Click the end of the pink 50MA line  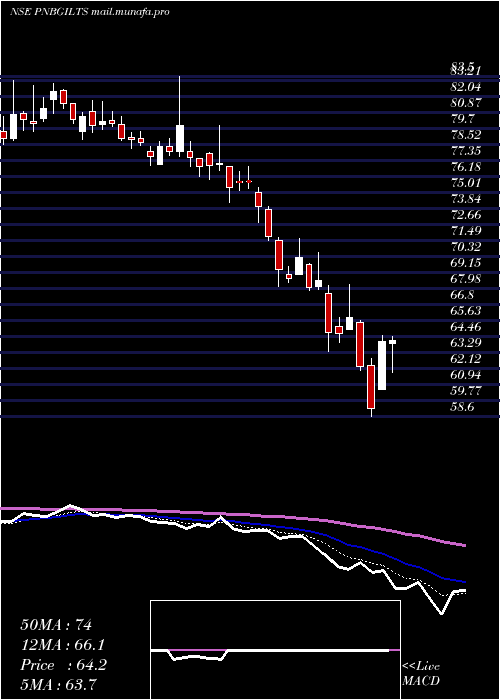point(465,545)
